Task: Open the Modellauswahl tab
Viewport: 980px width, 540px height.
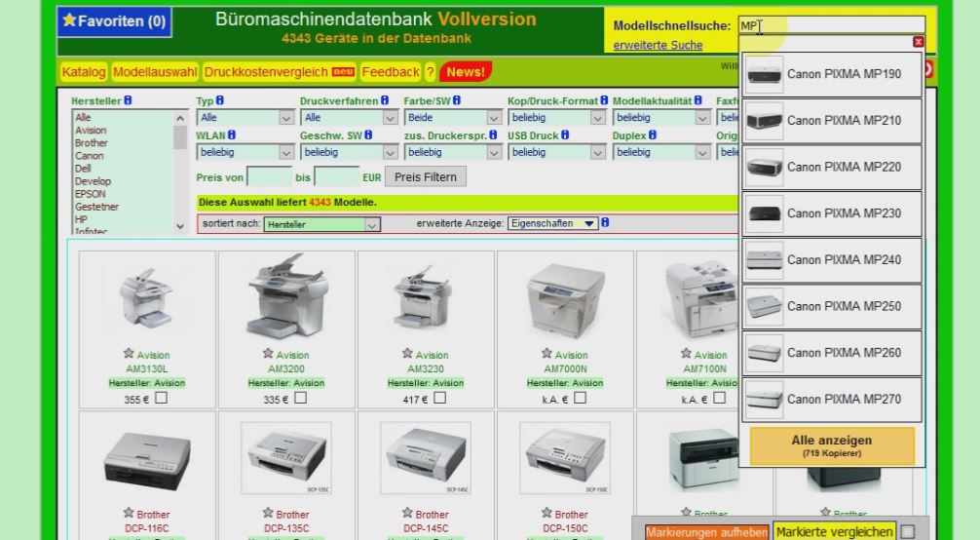Action: tap(155, 72)
